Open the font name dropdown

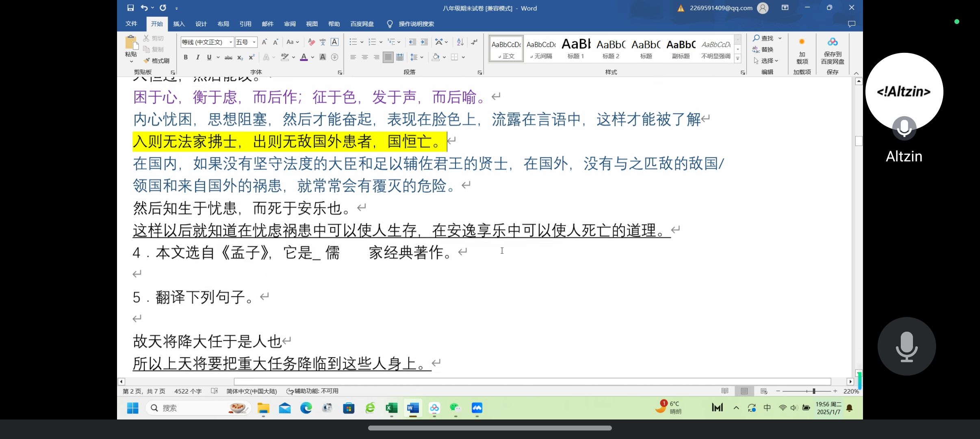[x=231, y=42]
